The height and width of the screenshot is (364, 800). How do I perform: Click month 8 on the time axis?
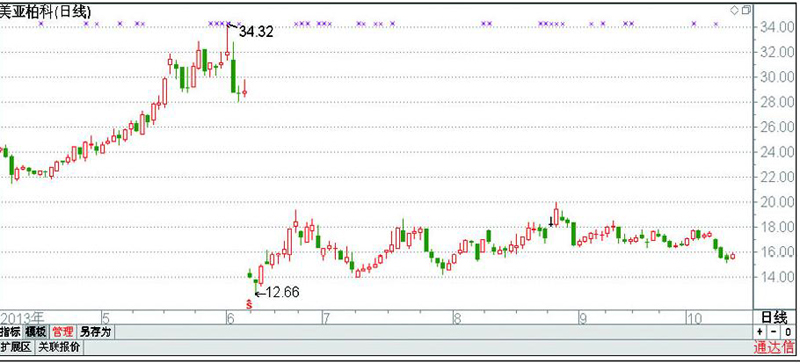(457, 319)
